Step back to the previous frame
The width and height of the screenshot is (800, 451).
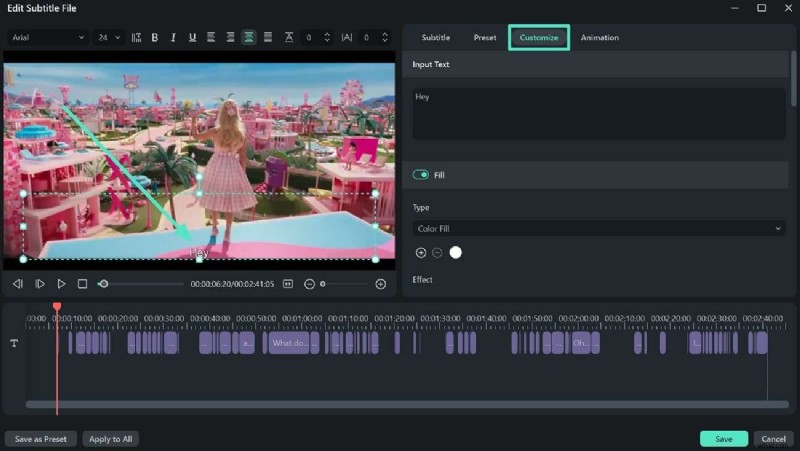[x=17, y=284]
